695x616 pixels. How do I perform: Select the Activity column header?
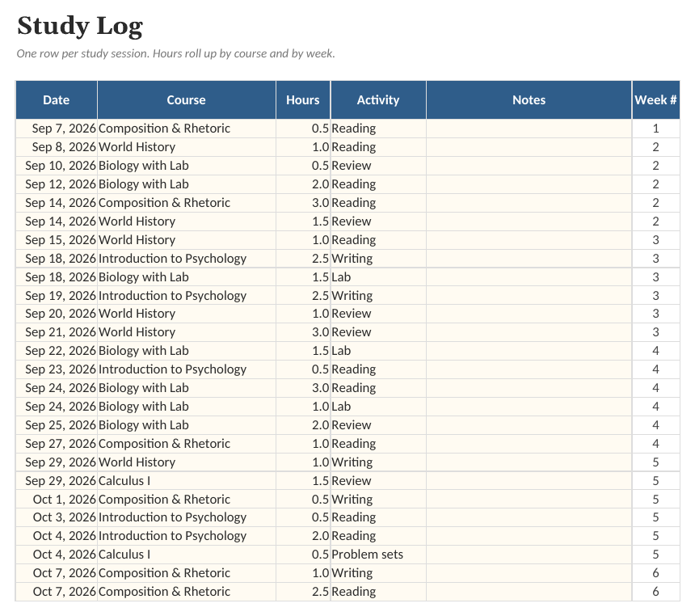point(378,99)
